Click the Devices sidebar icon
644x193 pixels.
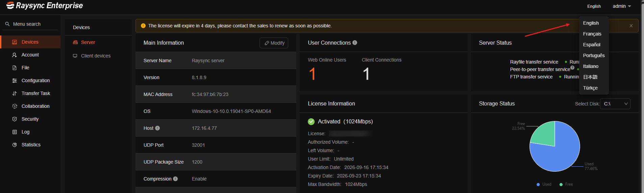(15, 42)
